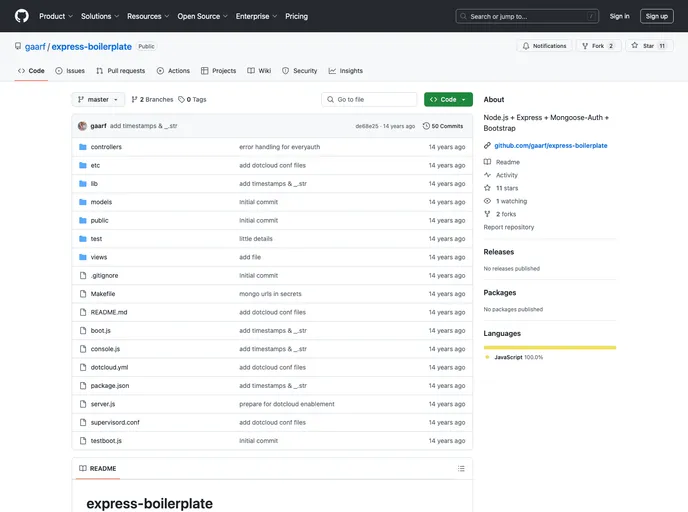Open the Actions tab

(x=173, y=71)
